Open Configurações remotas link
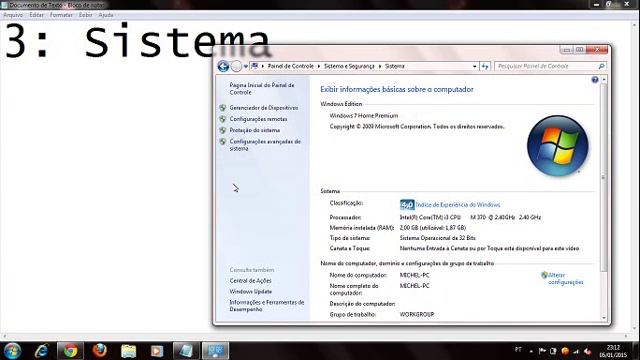Image resolution: width=640 pixels, height=360 pixels. (x=258, y=119)
